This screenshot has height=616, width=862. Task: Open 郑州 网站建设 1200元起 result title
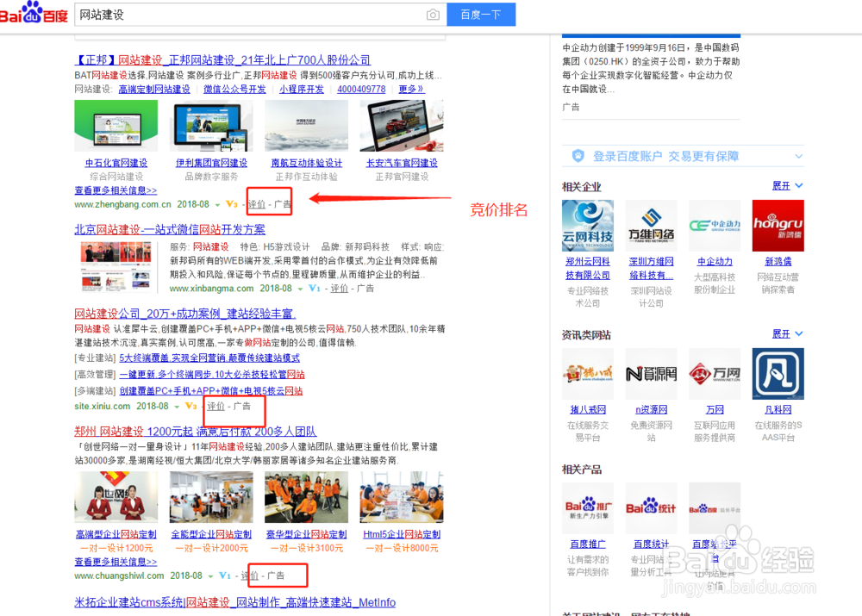195,432
